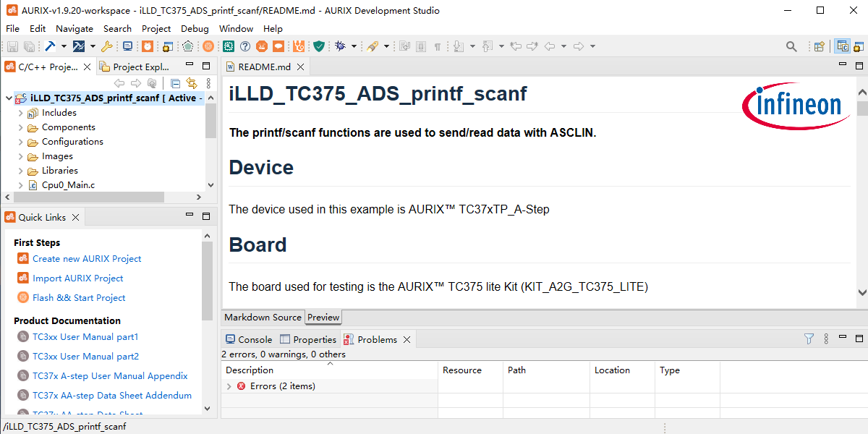Open dropdown next to pen launch icon
868x434 pixels.
click(x=386, y=46)
